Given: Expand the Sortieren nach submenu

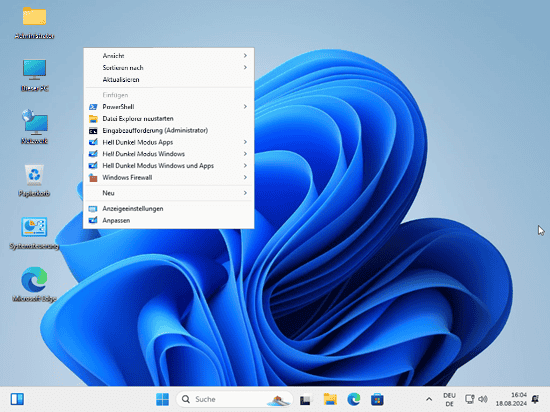Looking at the screenshot, I should pos(169,68).
